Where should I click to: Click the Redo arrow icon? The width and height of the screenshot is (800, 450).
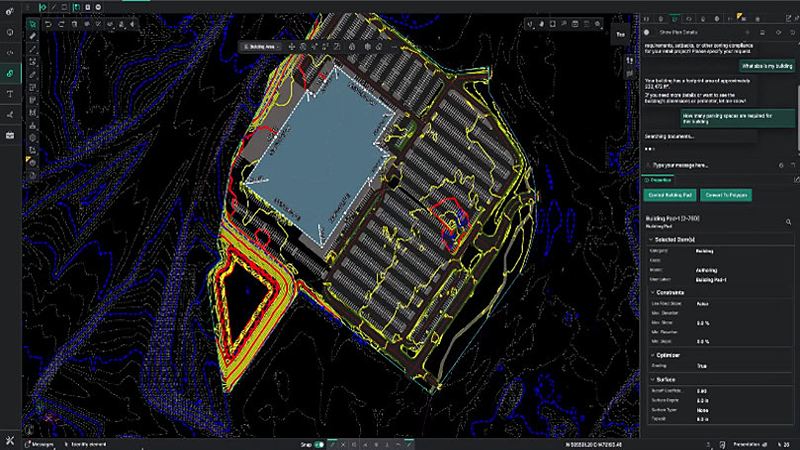click(x=62, y=23)
